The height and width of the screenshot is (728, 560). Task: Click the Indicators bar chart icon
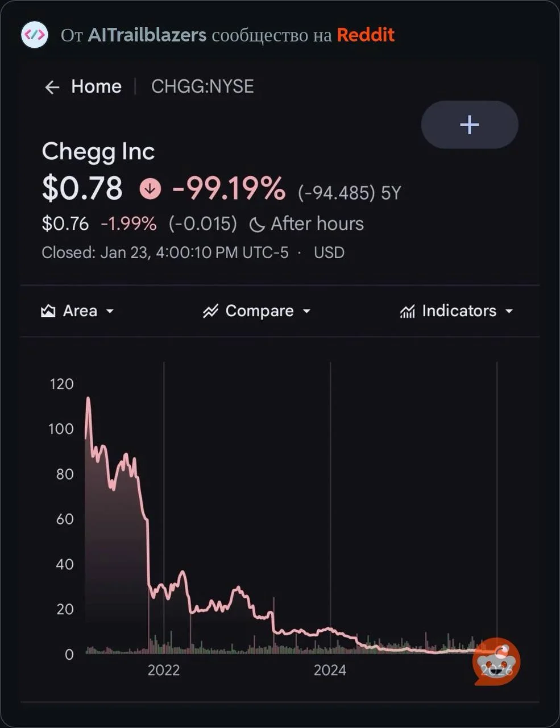click(x=407, y=311)
